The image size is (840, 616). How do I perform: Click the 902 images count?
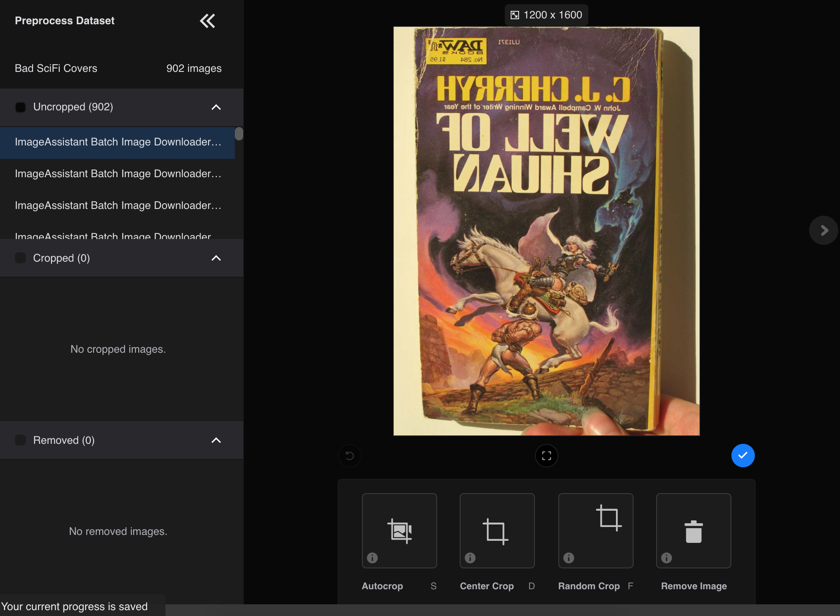194,68
